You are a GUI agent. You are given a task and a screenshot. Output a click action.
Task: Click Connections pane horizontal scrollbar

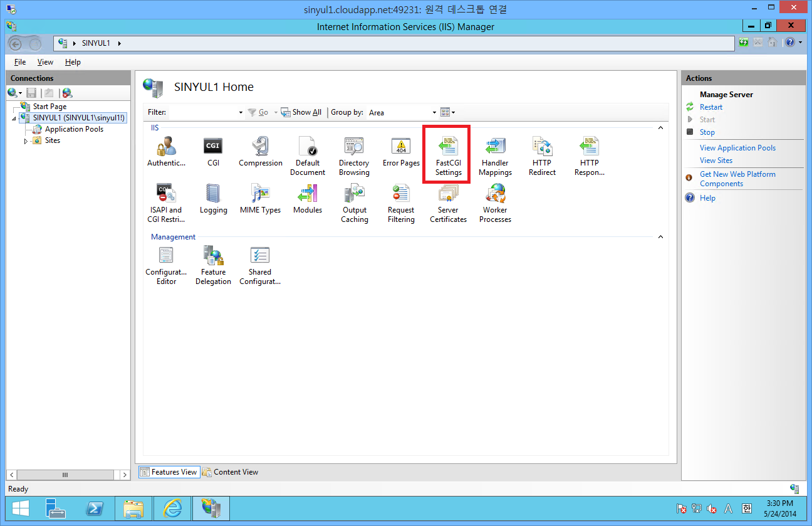point(65,475)
